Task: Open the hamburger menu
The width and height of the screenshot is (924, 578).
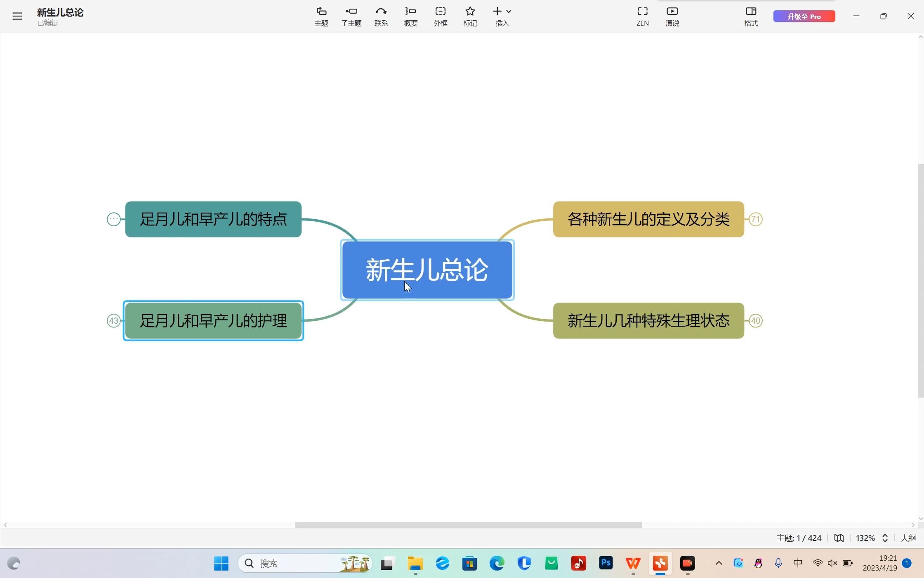Action: 17,16
